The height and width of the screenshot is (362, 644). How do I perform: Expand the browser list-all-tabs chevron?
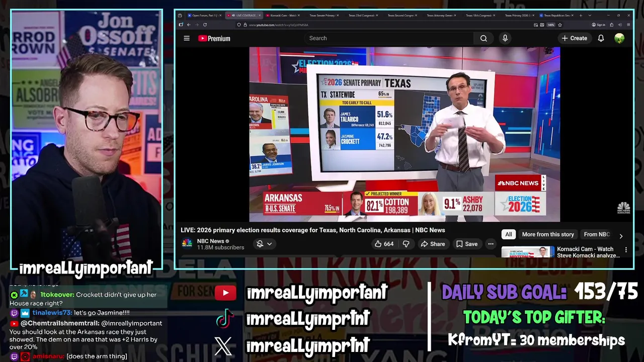pyautogui.click(x=590, y=16)
